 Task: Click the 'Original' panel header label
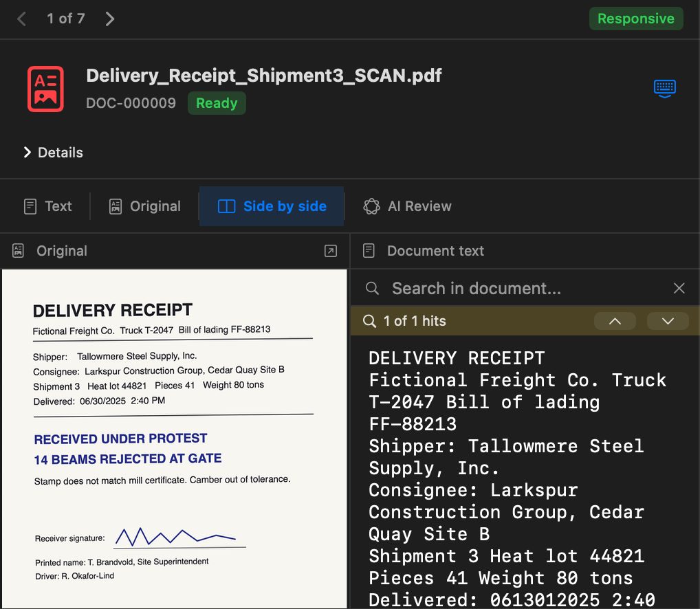click(x=62, y=251)
